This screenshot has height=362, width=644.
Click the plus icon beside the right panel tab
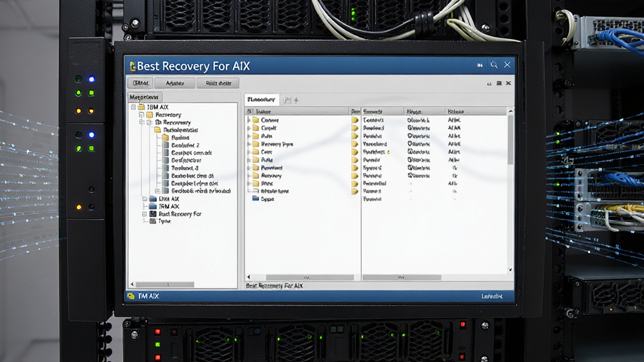point(296,100)
